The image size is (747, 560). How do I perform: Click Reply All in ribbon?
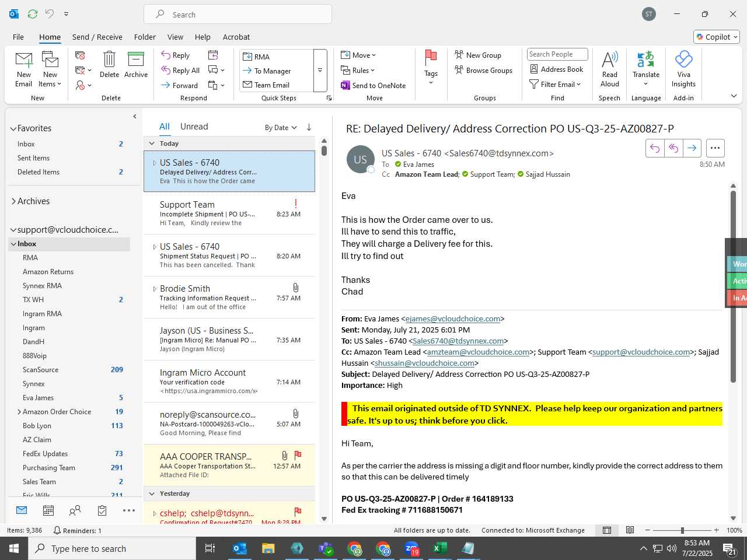pos(181,71)
